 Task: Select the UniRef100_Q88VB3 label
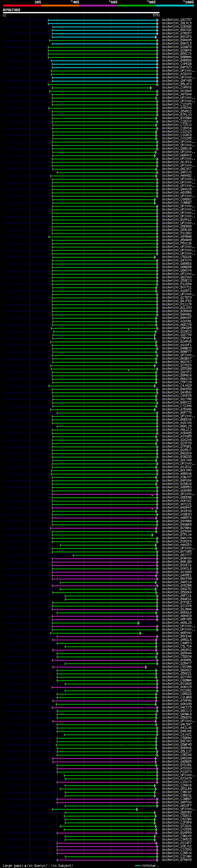177,812
